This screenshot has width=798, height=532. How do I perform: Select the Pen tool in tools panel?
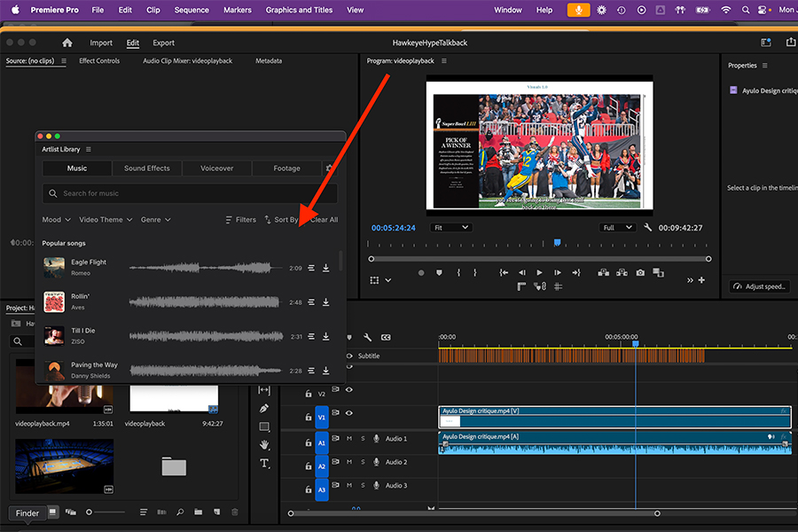pyautogui.click(x=263, y=408)
